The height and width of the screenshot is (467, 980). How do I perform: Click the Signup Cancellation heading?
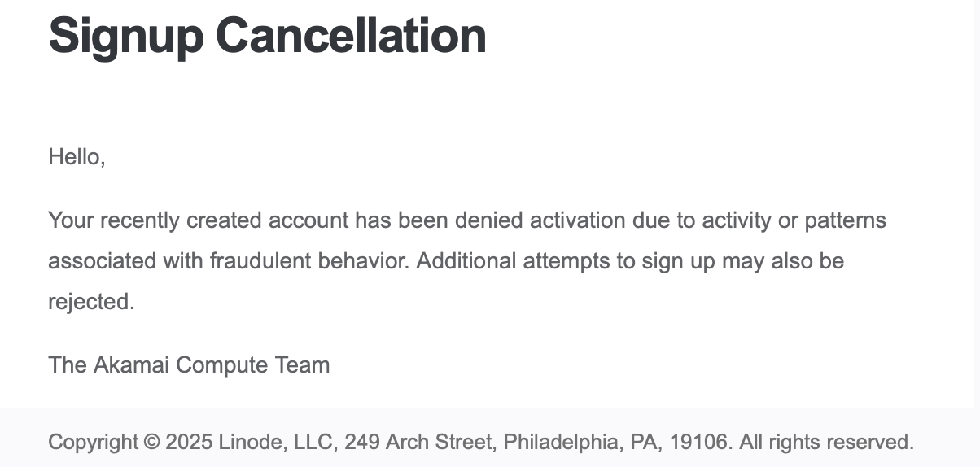[267, 35]
